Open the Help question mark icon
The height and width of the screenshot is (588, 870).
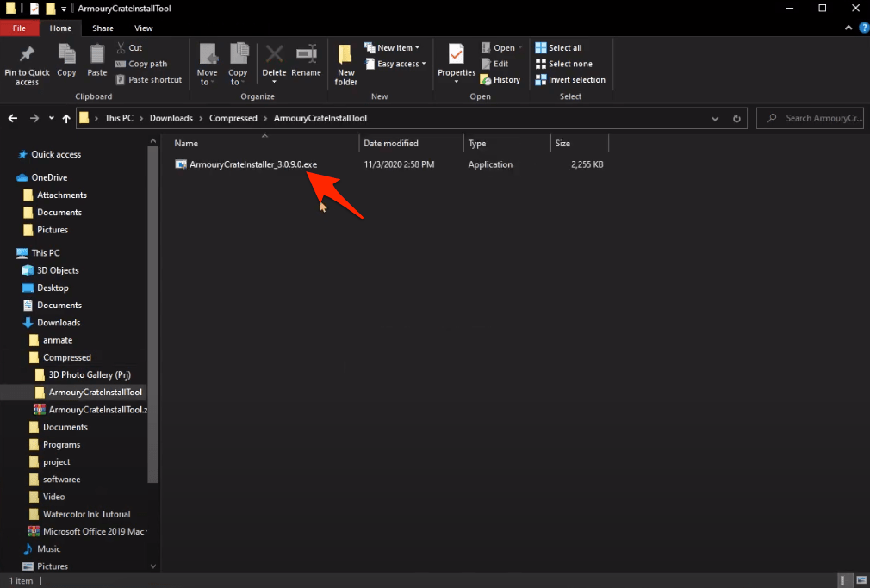[x=864, y=28]
